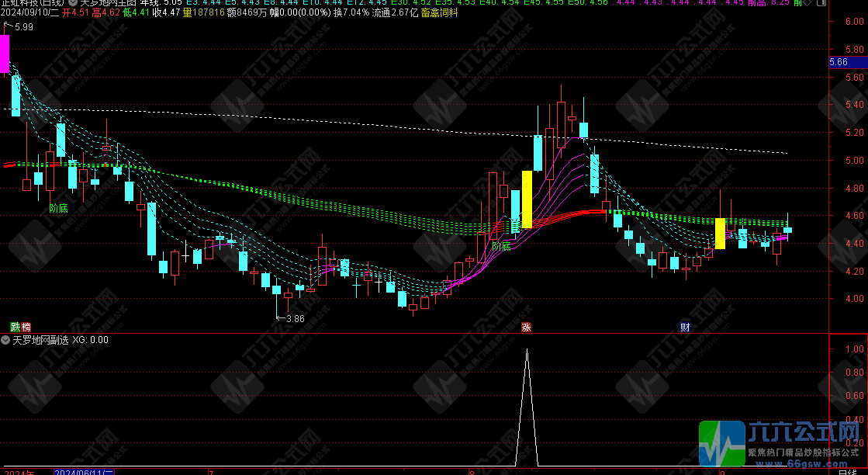868x475 pixels.
Task: Select the 2024/06/11 date marker on timeline
Action: point(84,471)
